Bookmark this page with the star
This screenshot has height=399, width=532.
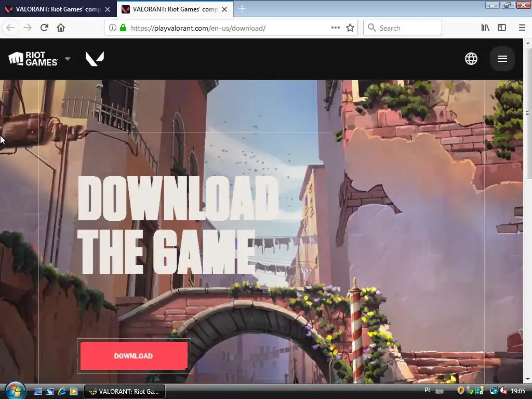(350, 28)
